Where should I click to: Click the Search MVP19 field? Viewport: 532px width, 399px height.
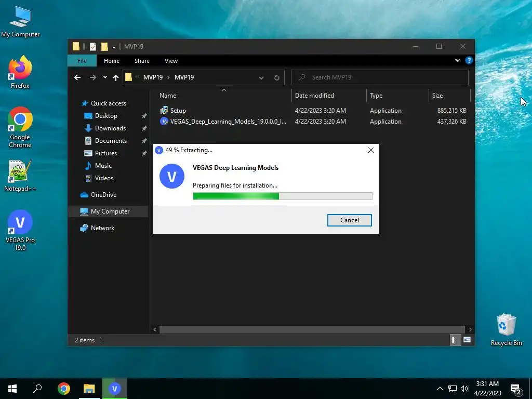pos(380,77)
